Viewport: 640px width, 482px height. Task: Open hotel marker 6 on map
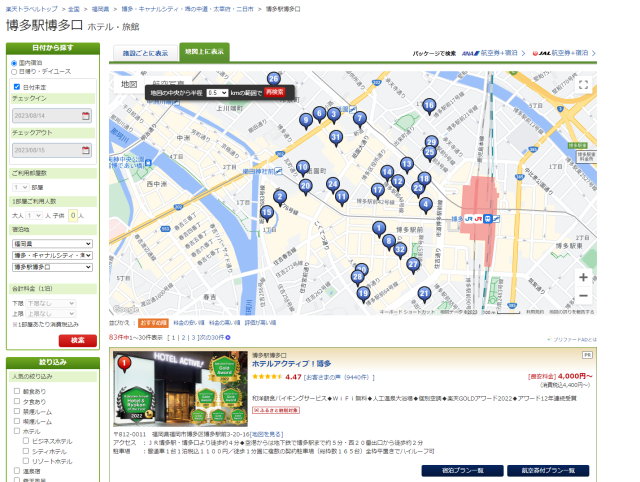point(319,113)
